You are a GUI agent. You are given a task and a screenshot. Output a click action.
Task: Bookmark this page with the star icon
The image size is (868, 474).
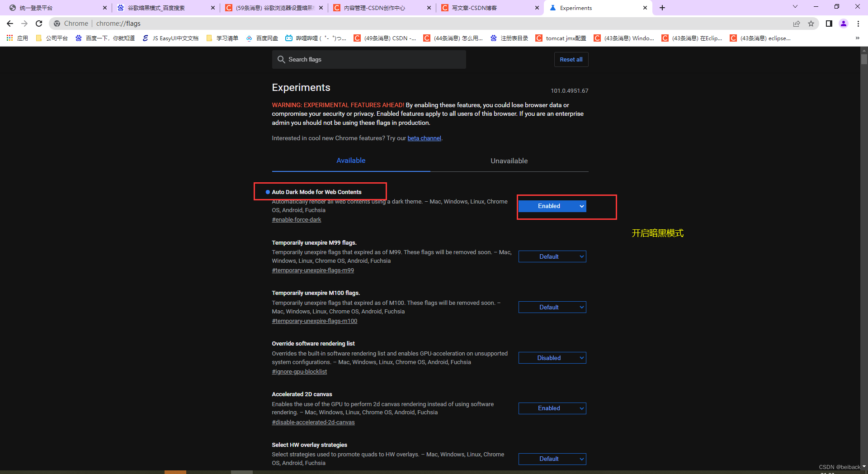point(811,24)
